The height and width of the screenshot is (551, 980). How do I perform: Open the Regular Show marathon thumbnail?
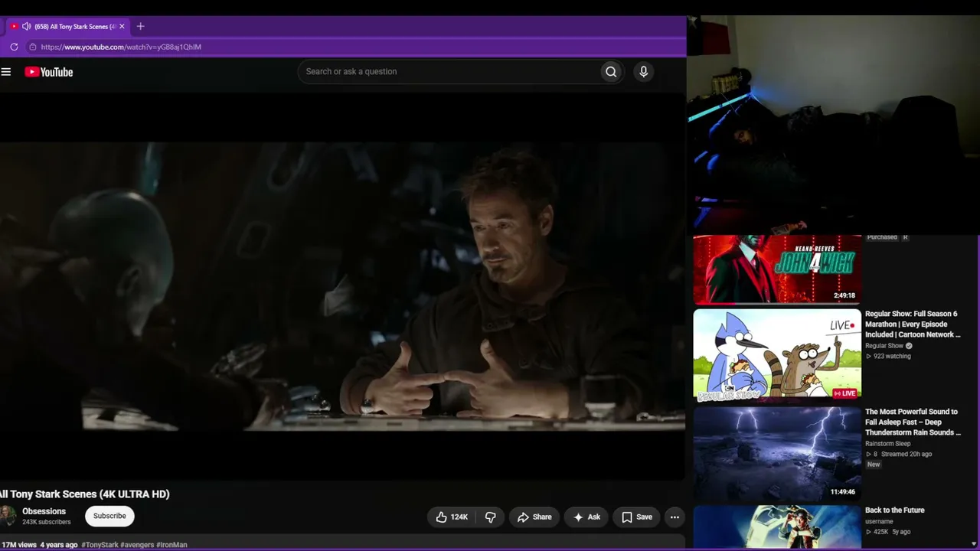[777, 355]
